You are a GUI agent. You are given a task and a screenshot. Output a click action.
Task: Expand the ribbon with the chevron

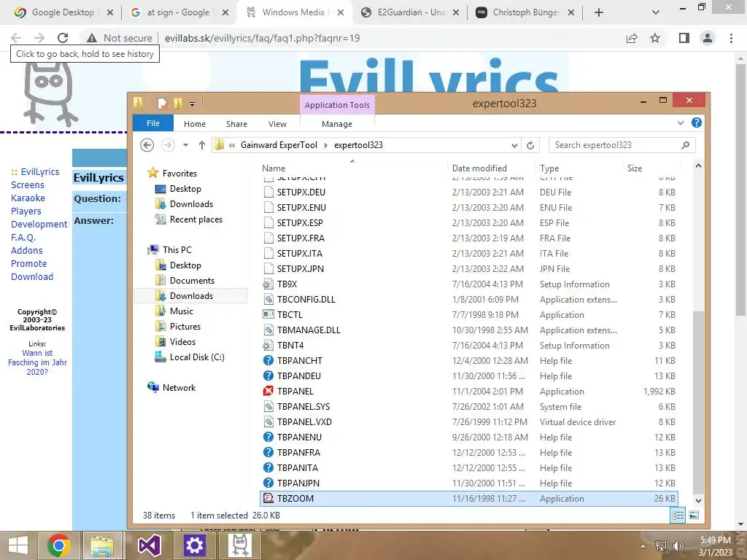pos(681,122)
